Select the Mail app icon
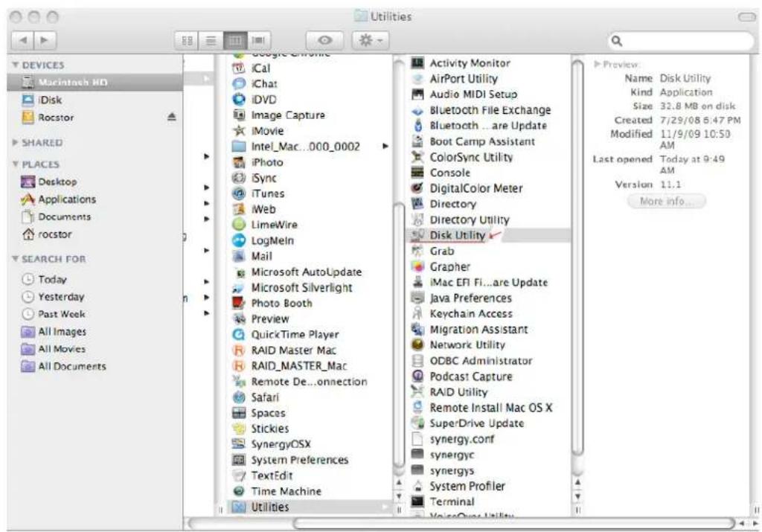 pyautogui.click(x=239, y=256)
